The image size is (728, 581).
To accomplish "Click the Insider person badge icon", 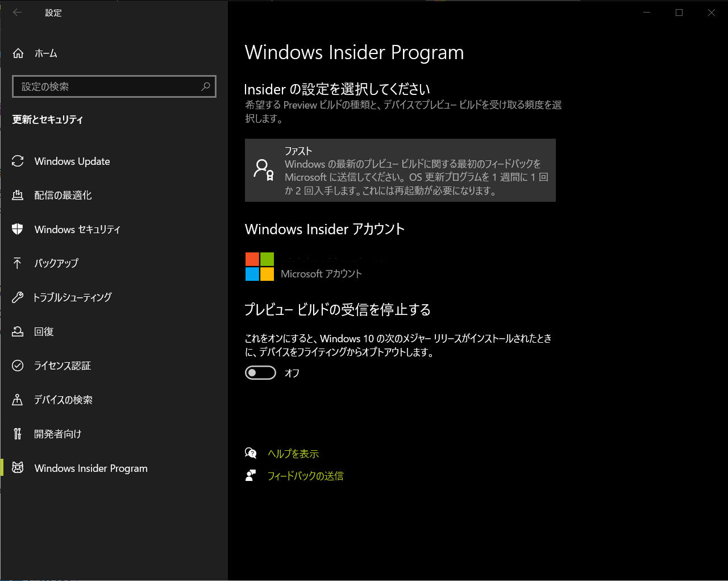I will tap(264, 170).
